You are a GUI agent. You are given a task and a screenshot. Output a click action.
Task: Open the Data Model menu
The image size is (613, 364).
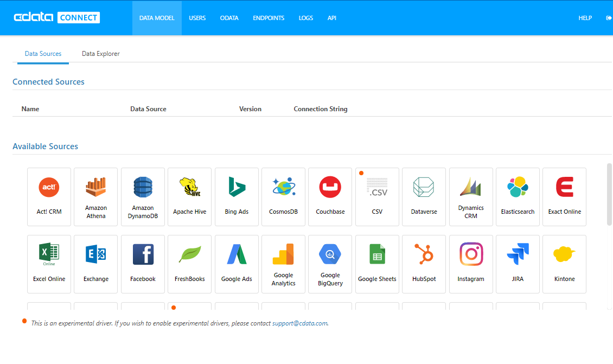click(157, 18)
